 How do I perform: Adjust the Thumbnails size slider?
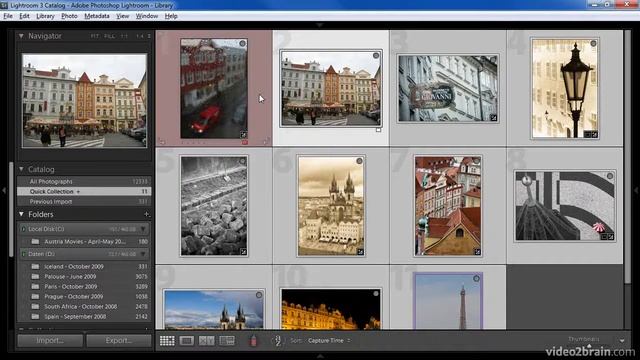coord(589,346)
